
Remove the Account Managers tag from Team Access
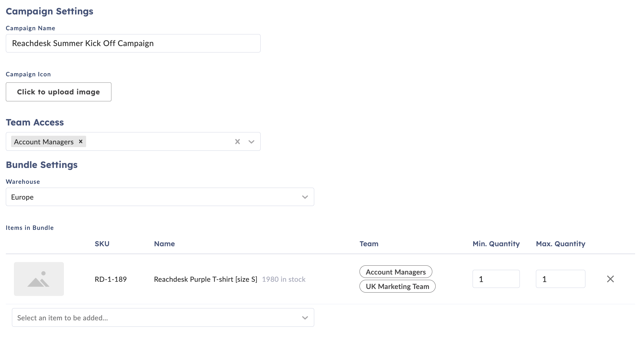click(81, 142)
